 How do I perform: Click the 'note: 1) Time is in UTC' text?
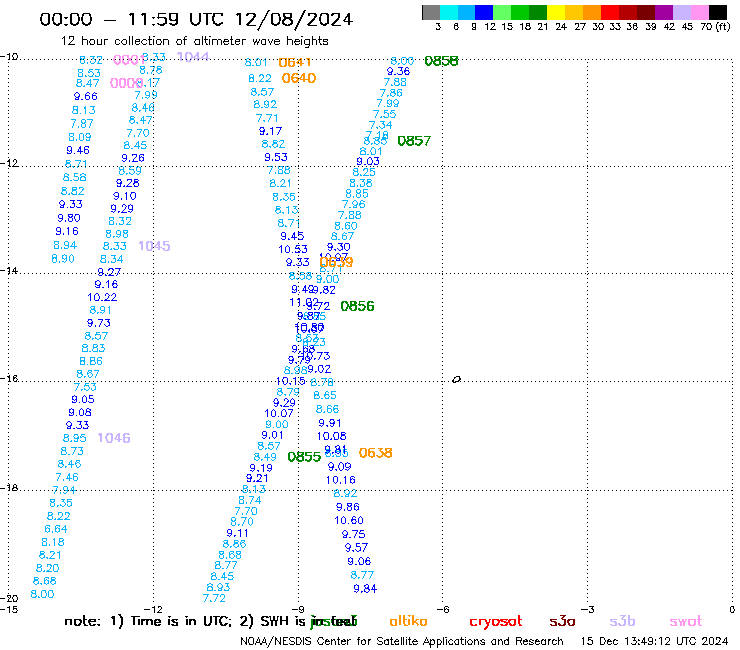click(x=148, y=621)
